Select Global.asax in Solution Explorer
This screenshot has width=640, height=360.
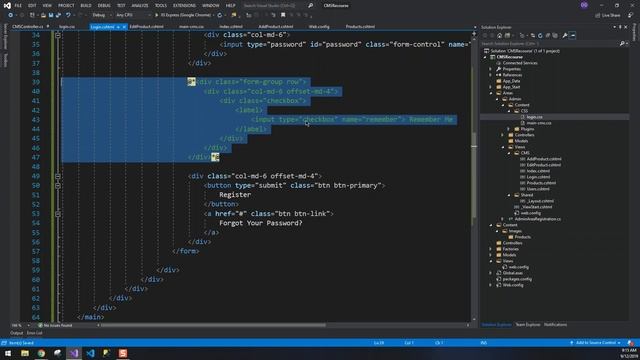click(x=513, y=273)
